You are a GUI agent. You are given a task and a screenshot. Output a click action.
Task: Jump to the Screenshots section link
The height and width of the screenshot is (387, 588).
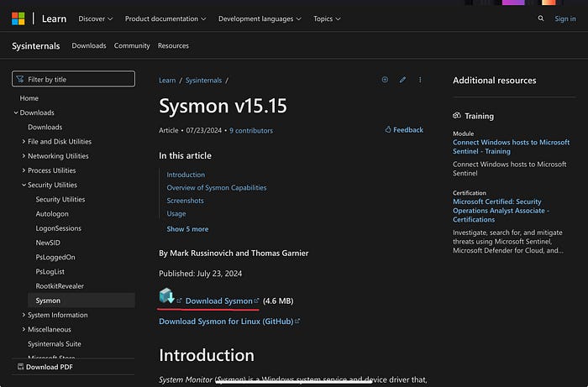(x=186, y=201)
